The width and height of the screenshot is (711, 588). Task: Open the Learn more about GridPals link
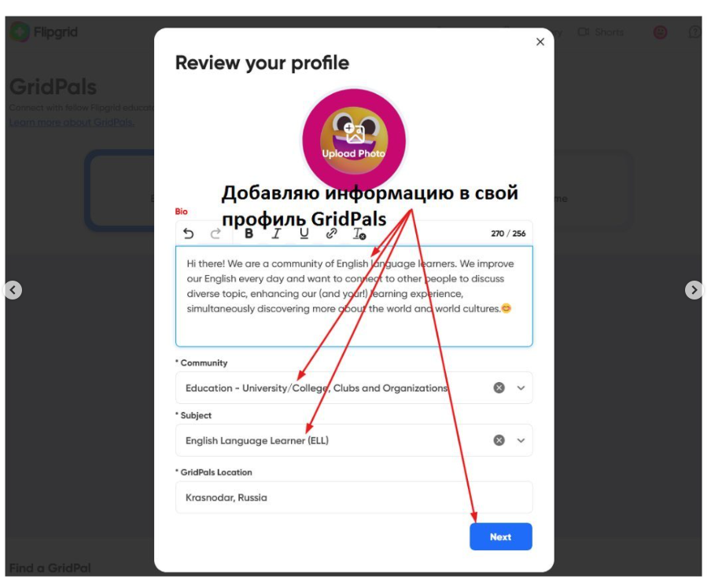72,123
